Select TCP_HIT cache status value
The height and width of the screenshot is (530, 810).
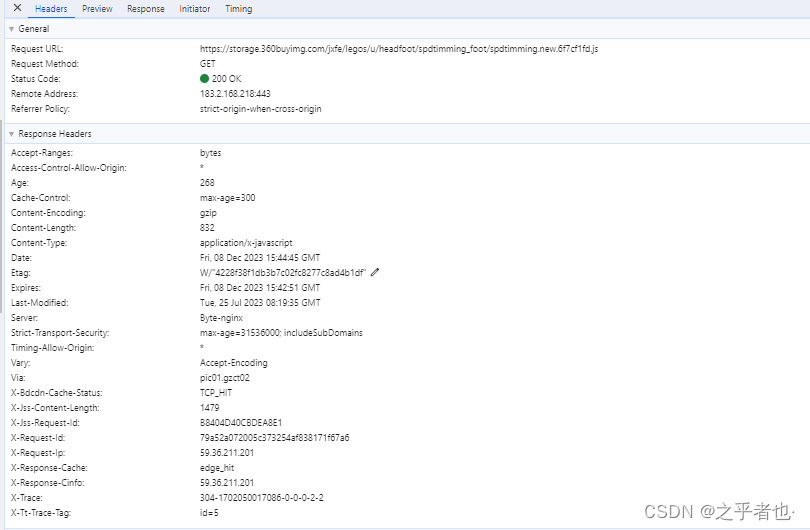(216, 393)
